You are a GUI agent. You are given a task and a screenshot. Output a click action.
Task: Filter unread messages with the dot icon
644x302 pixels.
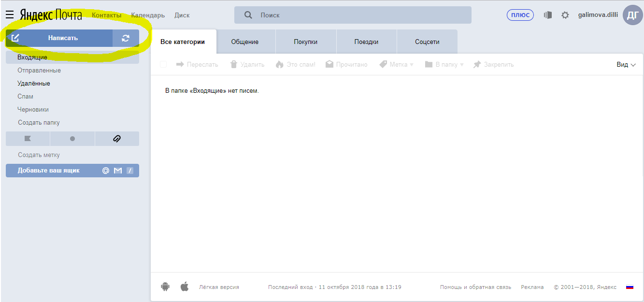click(72, 139)
